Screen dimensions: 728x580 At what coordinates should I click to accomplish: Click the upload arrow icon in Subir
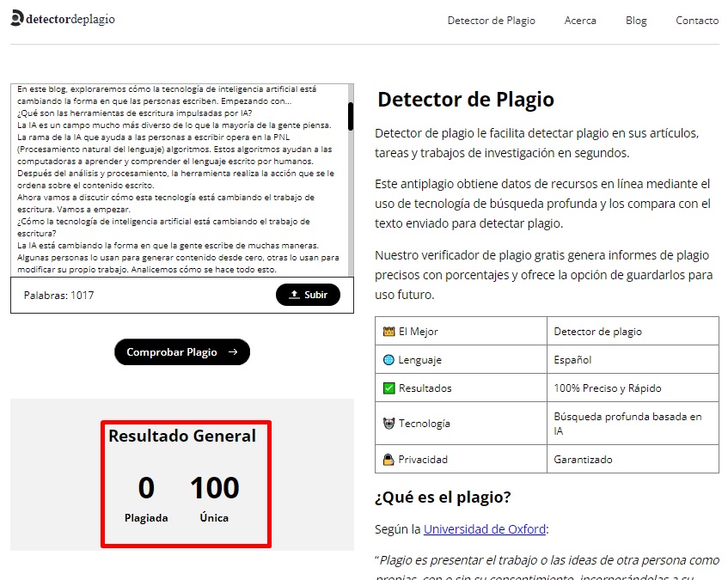coord(294,295)
